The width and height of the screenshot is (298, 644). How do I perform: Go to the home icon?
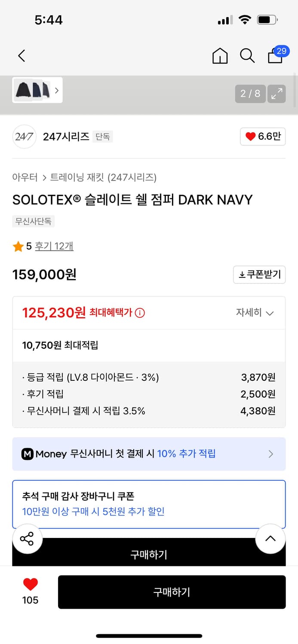tap(220, 56)
